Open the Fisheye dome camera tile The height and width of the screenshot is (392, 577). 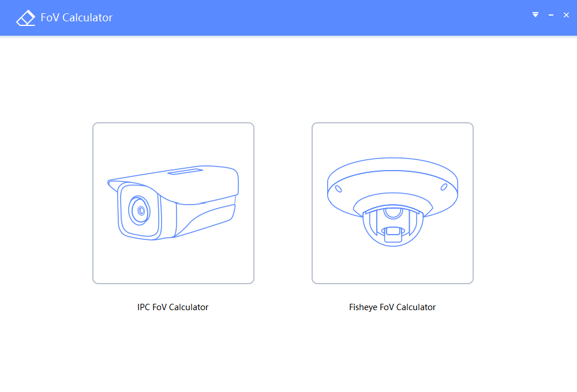392,203
